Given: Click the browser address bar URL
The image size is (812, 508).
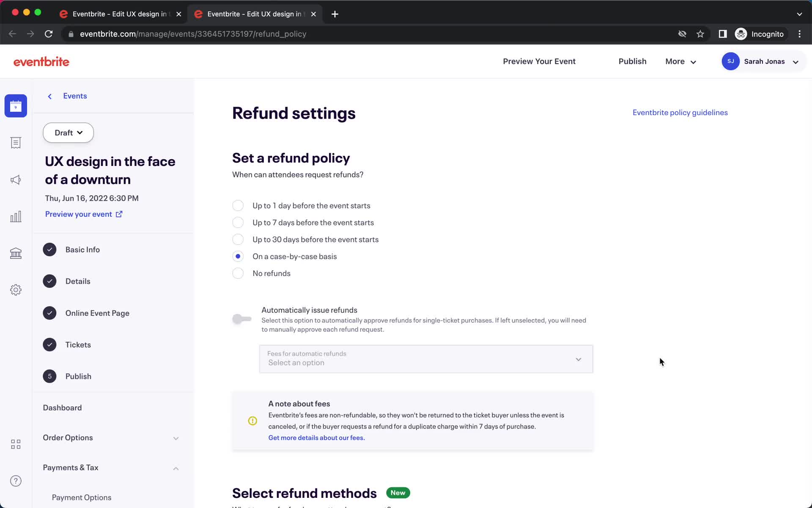Looking at the screenshot, I should 193,34.
